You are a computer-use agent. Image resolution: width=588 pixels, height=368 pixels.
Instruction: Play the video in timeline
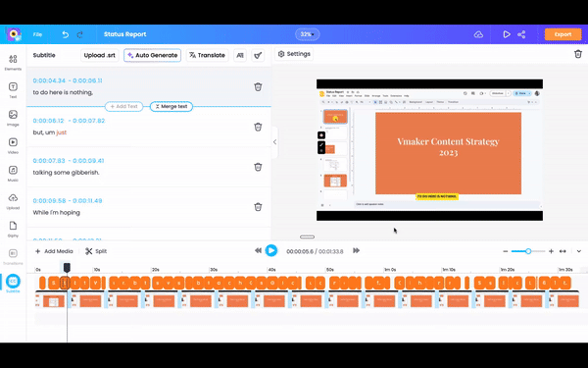click(x=271, y=250)
